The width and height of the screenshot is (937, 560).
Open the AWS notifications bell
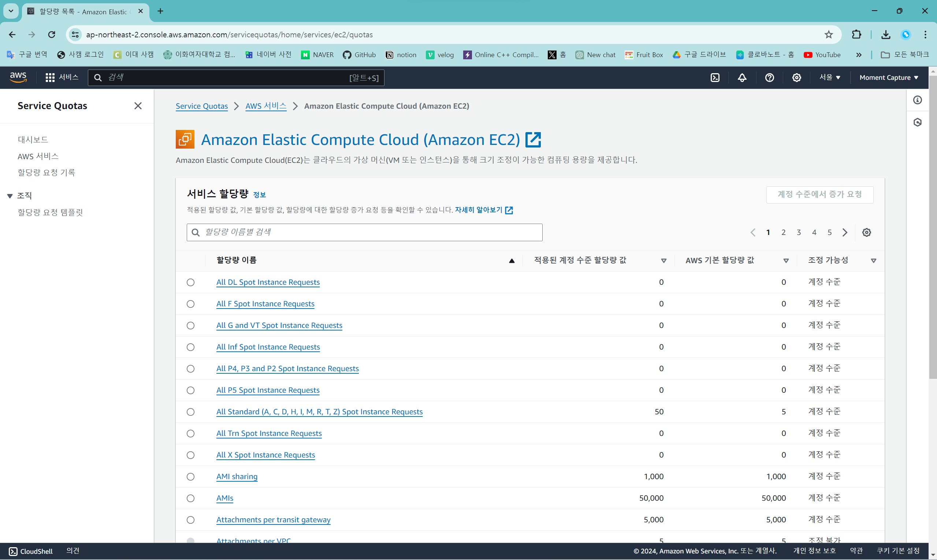pos(742,78)
